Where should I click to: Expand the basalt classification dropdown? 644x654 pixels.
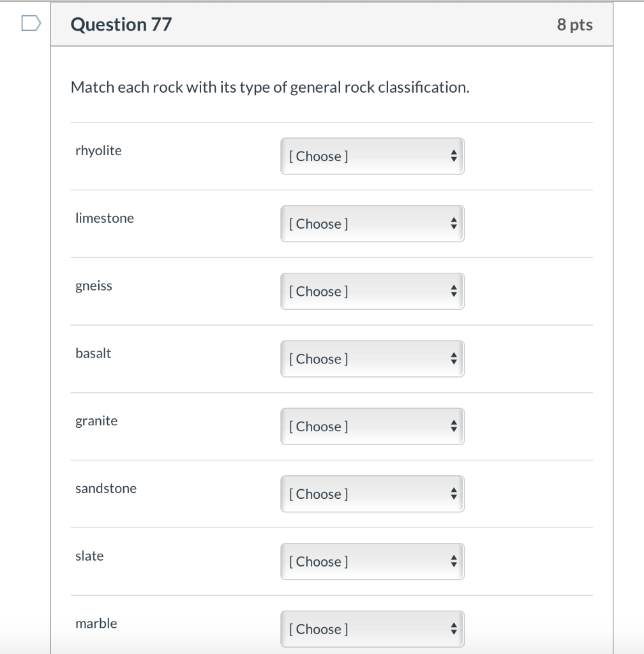point(372,359)
